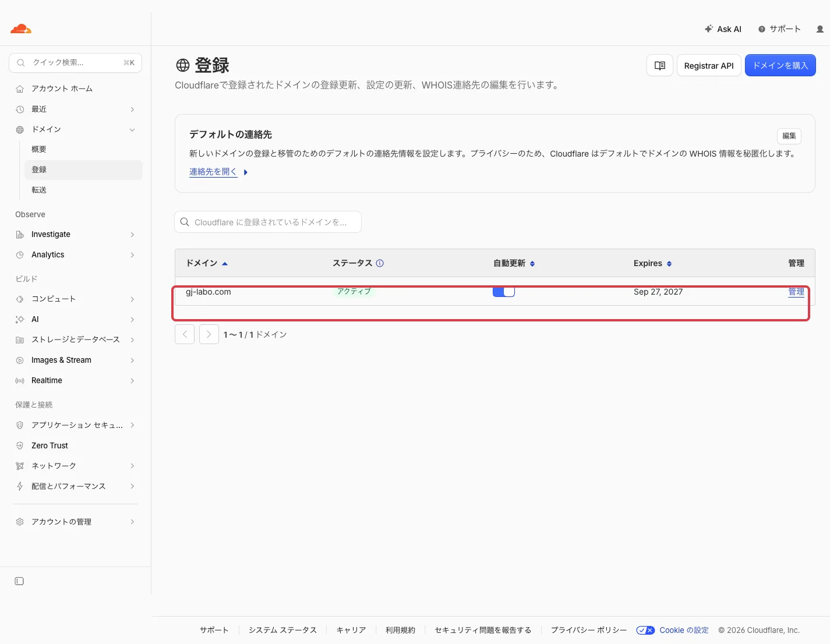Open the documentation book icon button
This screenshot has width=830, height=644.
660,65
